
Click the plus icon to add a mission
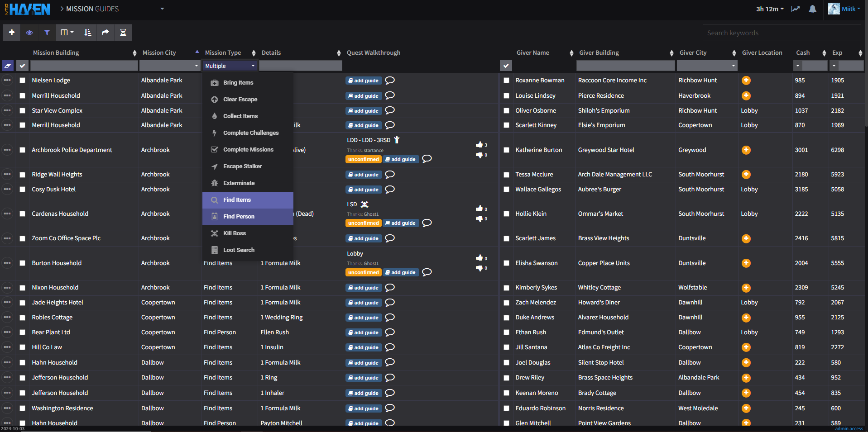click(x=12, y=33)
